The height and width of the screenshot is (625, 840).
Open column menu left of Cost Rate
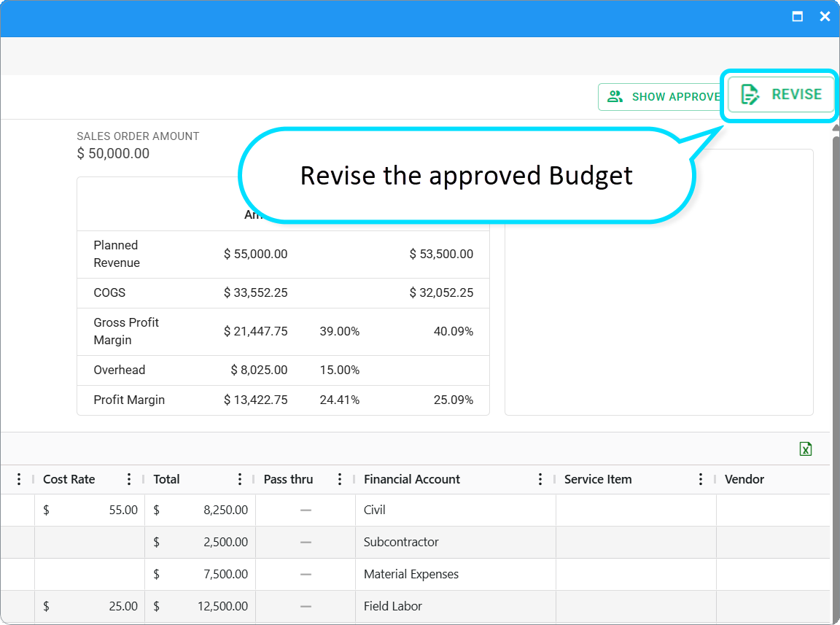[x=19, y=479]
